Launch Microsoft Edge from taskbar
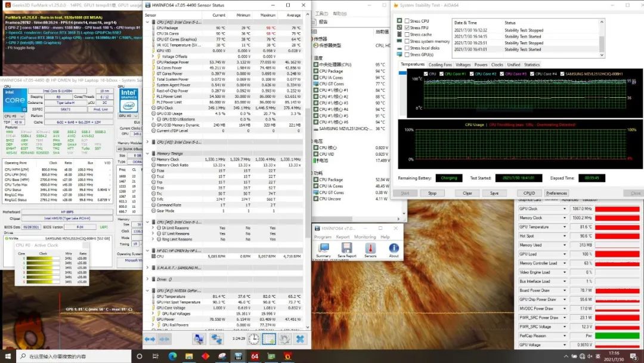The width and height of the screenshot is (644, 363). (x=172, y=356)
